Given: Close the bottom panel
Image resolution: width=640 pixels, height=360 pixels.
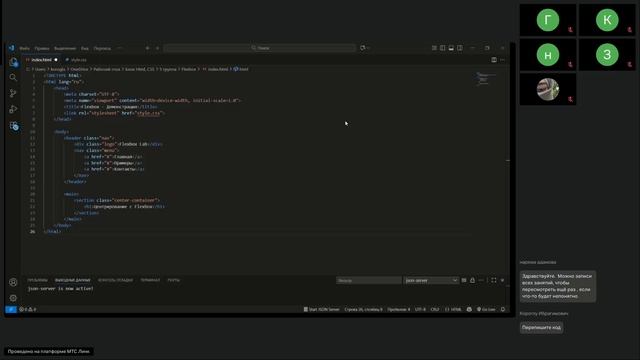Looking at the screenshot, I should [502, 280].
